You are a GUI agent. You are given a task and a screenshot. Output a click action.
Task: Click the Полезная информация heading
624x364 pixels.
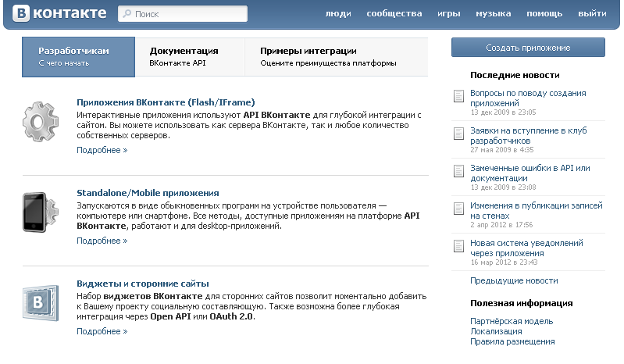tap(522, 303)
